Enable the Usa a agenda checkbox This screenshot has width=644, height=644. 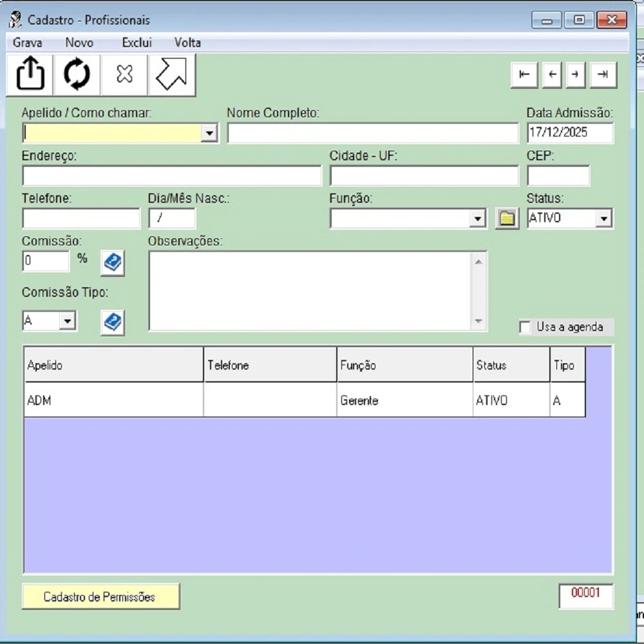[x=526, y=328]
